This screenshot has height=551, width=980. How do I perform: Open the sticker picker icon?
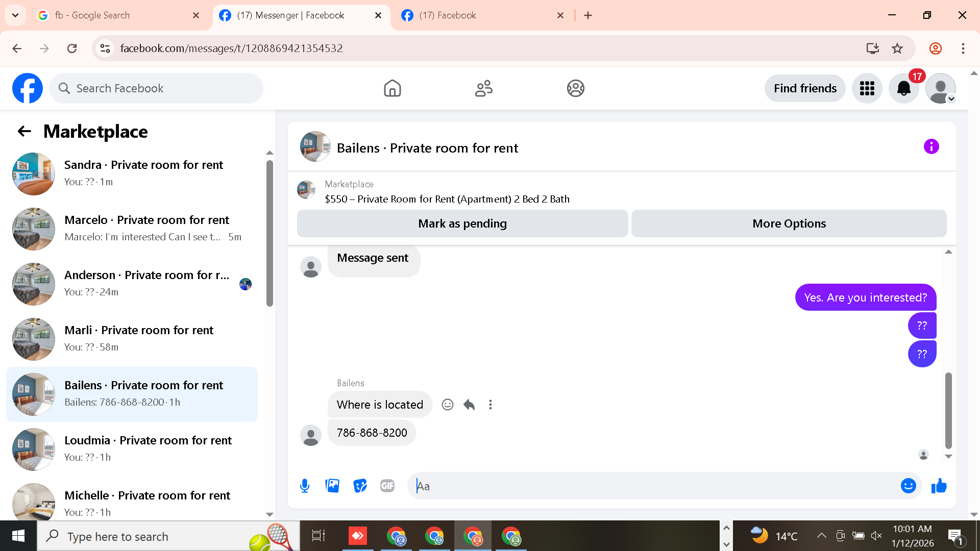pyautogui.click(x=360, y=486)
